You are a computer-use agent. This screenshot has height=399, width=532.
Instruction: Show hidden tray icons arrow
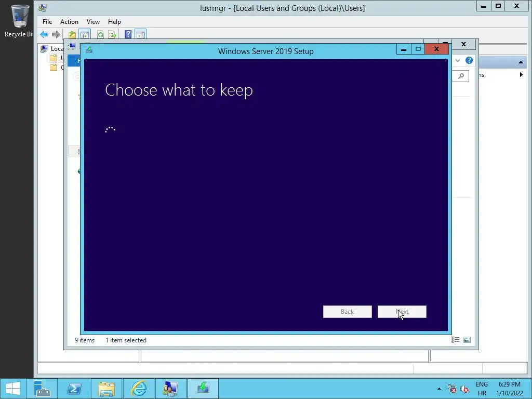pyautogui.click(x=439, y=389)
